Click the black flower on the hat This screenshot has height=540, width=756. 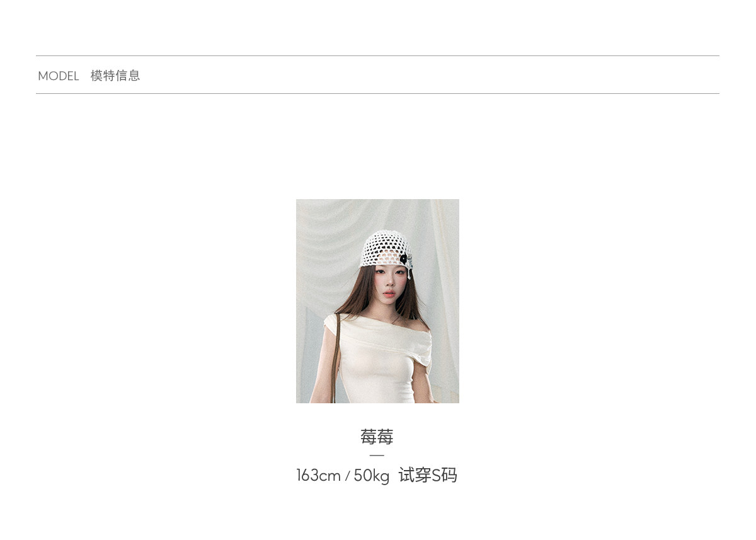click(403, 259)
